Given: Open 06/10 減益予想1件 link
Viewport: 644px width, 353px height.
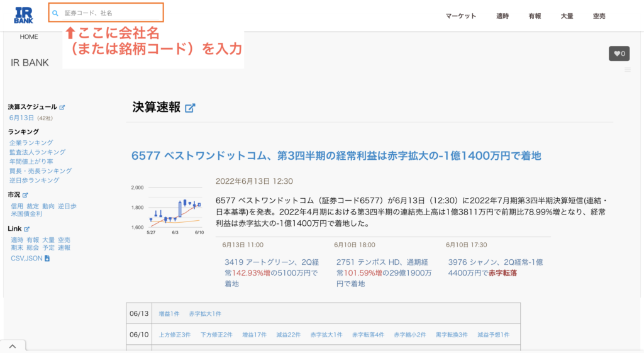Looking at the screenshot, I should tap(493, 335).
